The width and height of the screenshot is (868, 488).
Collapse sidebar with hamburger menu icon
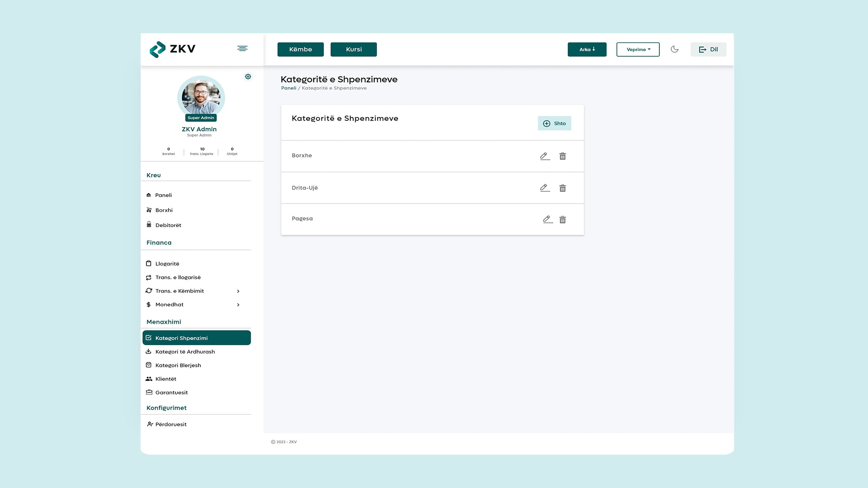tap(242, 49)
